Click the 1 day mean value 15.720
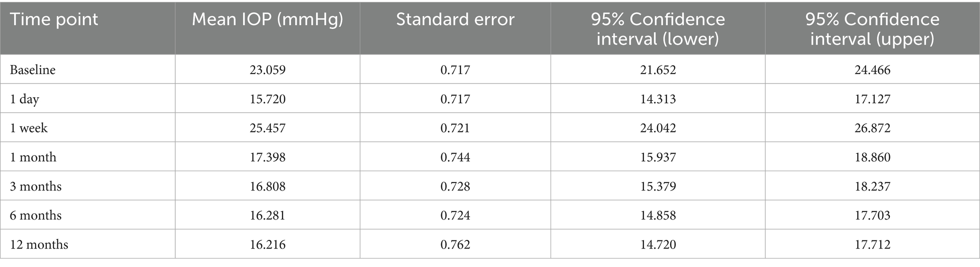Image resolution: width=980 pixels, height=267 pixels. click(x=268, y=99)
